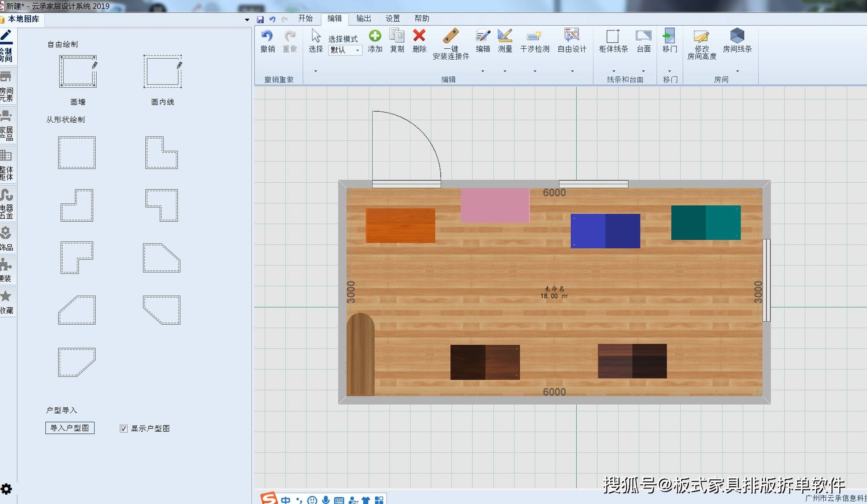Click the 柜体线条 cabinet molding icon
867x504 pixels.
pos(613,36)
